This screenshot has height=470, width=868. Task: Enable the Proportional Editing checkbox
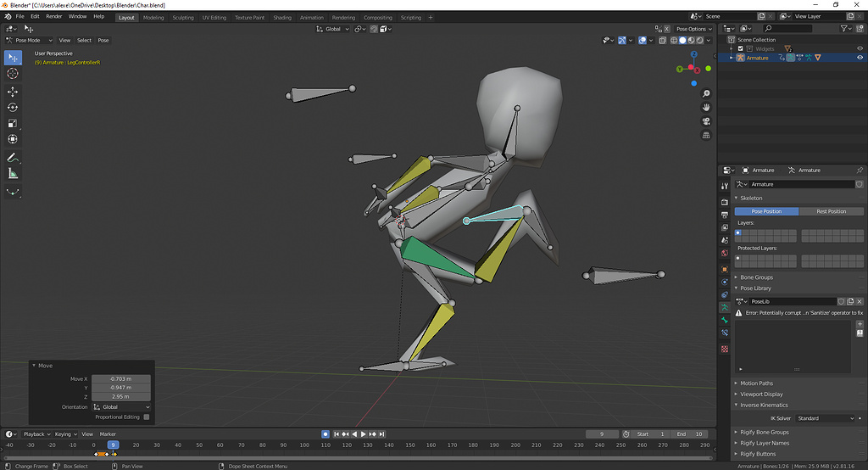click(147, 417)
